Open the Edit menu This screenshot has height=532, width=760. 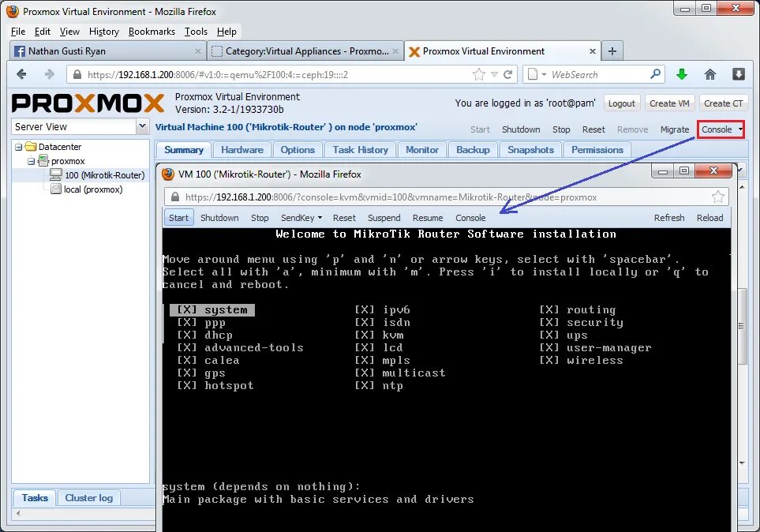click(42, 32)
